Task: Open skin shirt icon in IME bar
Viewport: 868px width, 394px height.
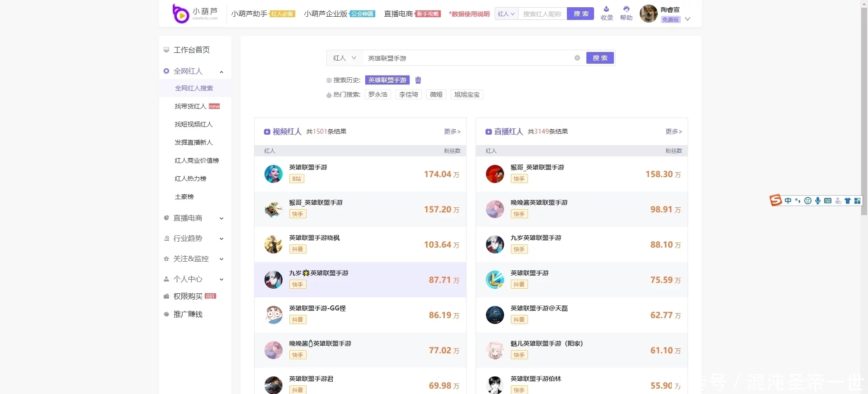Action: point(848,201)
